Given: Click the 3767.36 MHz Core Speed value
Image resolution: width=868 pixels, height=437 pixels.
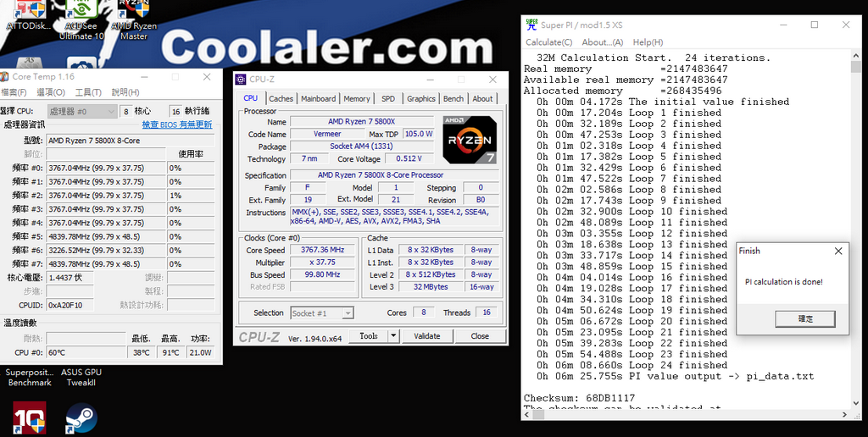Looking at the screenshot, I should point(322,250).
